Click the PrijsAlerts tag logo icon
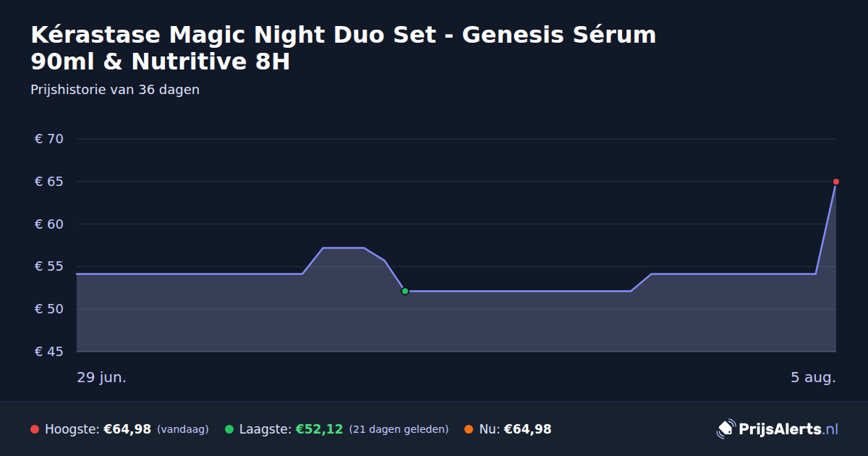Image resolution: width=868 pixels, height=456 pixels. (x=726, y=429)
